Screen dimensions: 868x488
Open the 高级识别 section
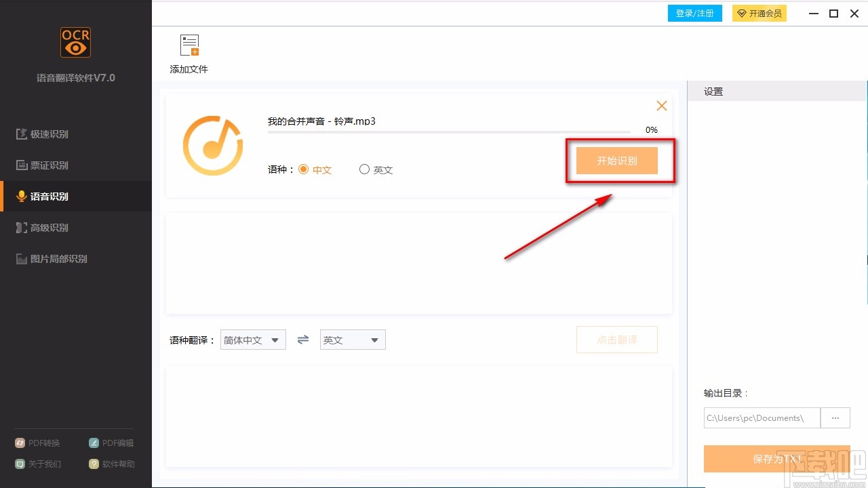(76, 228)
